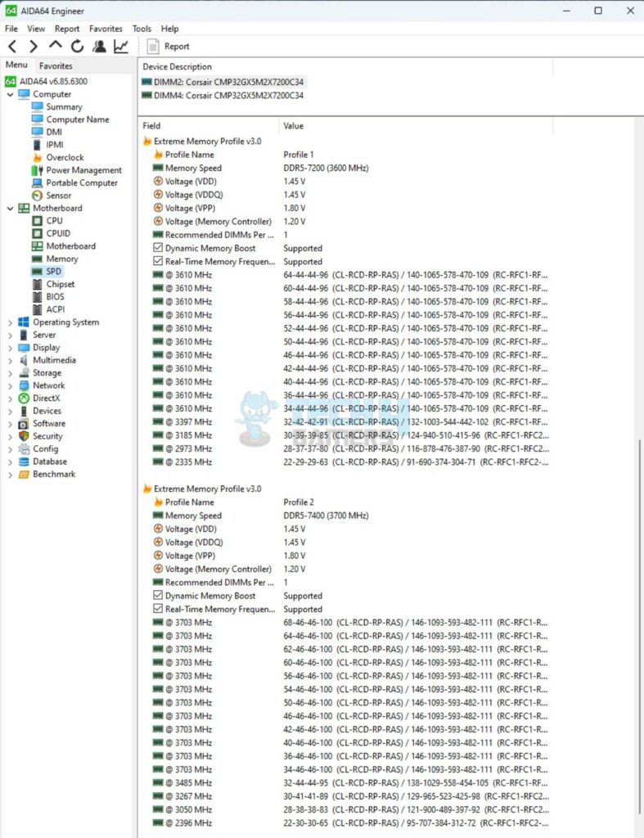Expand the Network node
The width and height of the screenshot is (644, 838).
pos(10,386)
